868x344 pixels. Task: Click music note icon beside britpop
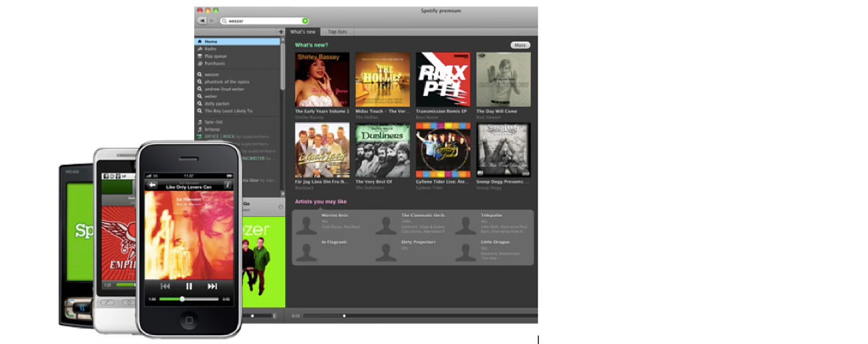200,129
